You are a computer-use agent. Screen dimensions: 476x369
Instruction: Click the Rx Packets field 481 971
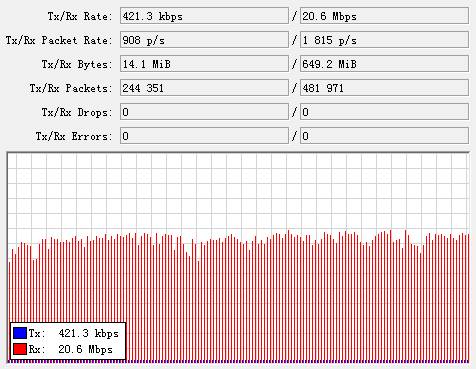(384, 88)
